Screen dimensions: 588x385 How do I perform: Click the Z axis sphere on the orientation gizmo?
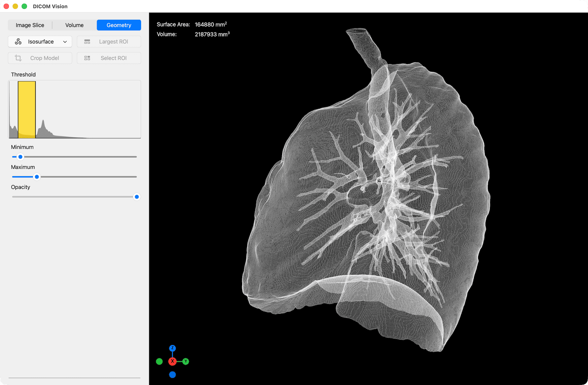click(172, 348)
